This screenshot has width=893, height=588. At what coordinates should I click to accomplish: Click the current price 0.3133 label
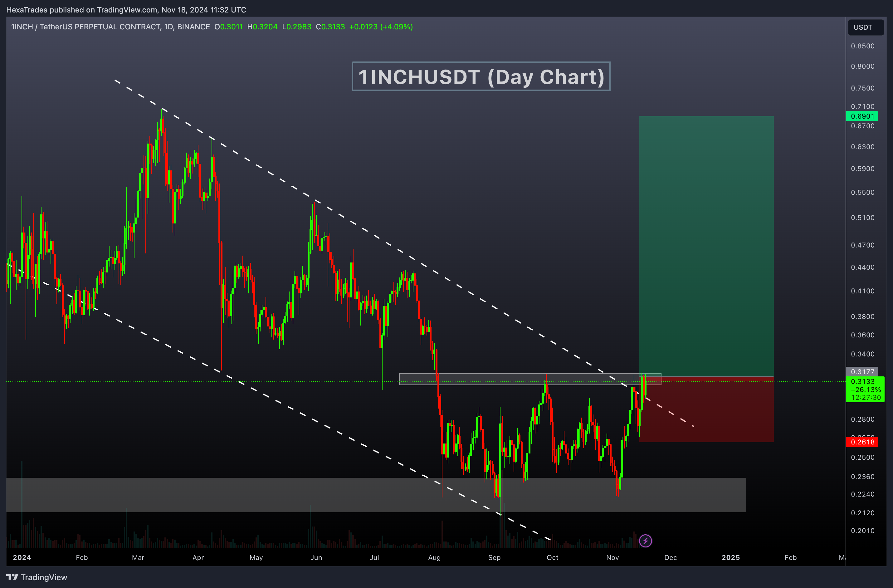[865, 389]
